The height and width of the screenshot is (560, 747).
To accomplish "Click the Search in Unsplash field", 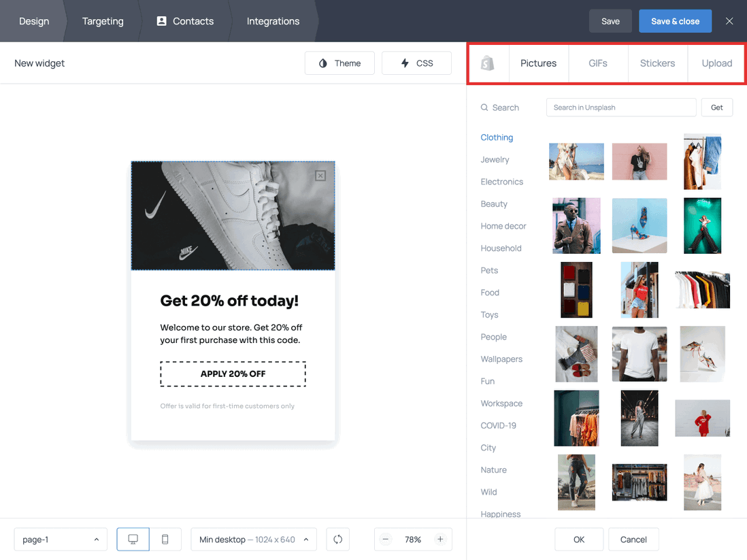I will click(x=620, y=107).
